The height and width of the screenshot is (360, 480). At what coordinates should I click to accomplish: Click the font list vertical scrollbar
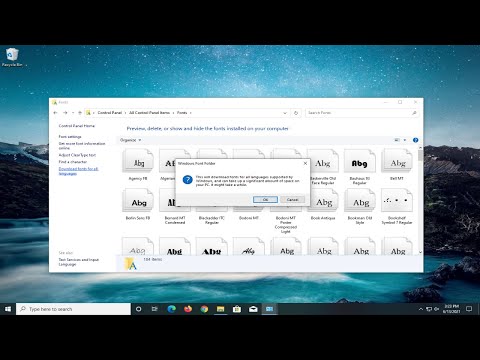(420, 200)
